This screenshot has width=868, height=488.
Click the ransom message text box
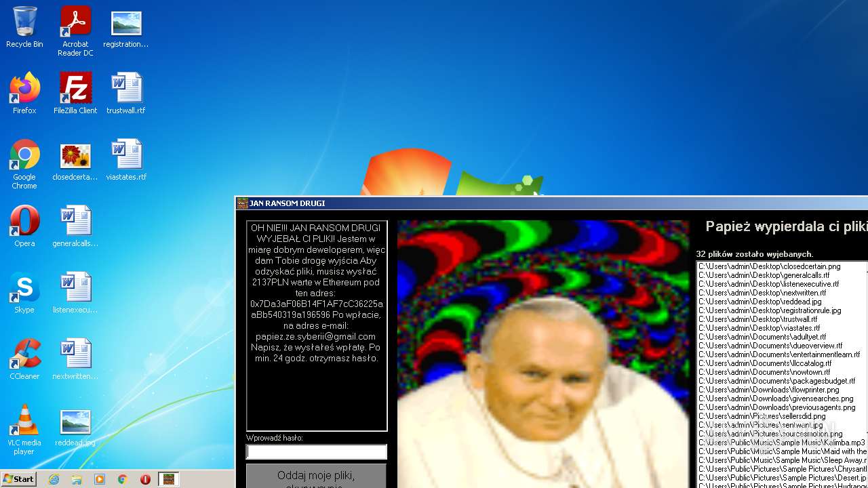(x=317, y=326)
